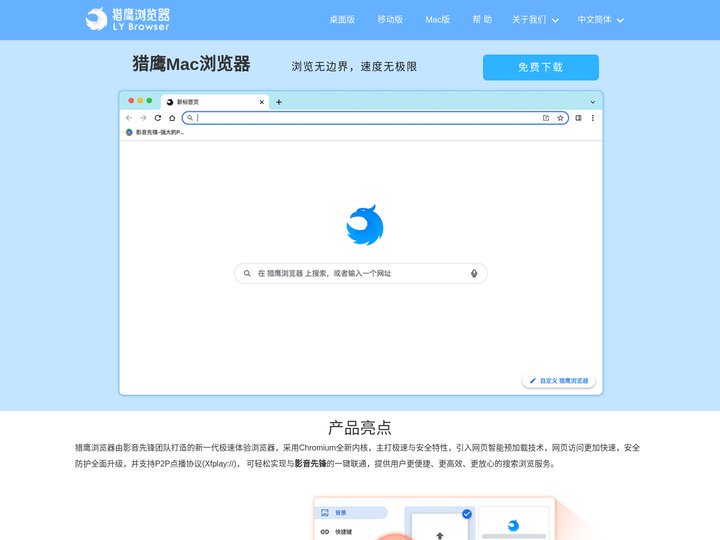Click the blue eagle logo on new tab page
This screenshot has width=720, height=540.
click(x=365, y=225)
